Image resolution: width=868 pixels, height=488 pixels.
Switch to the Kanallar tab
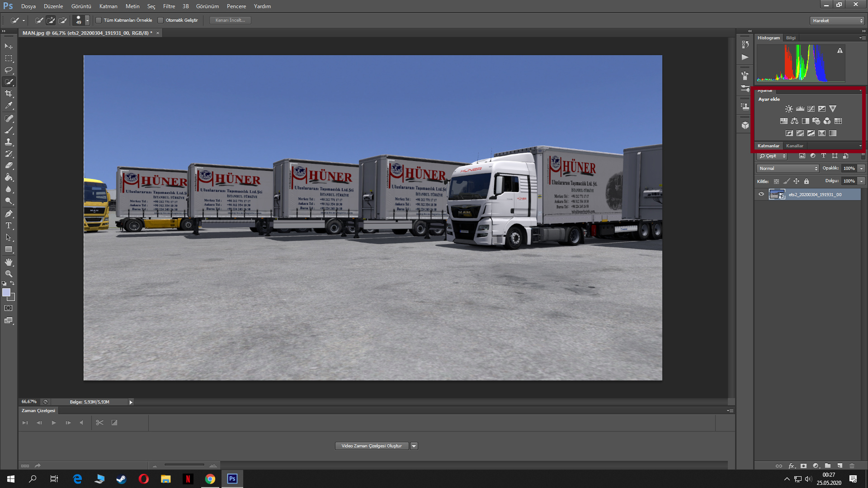pos(795,146)
